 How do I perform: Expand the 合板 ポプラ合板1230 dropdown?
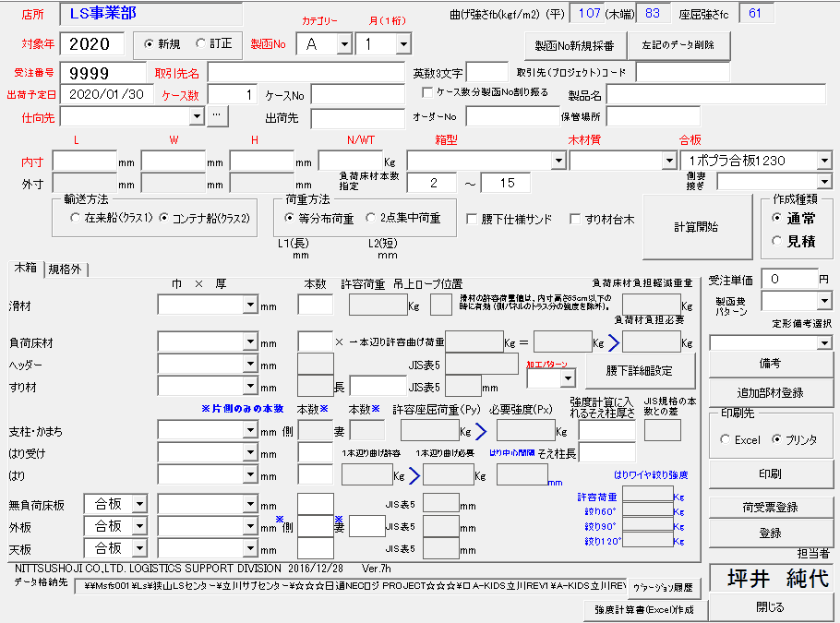[824, 161]
